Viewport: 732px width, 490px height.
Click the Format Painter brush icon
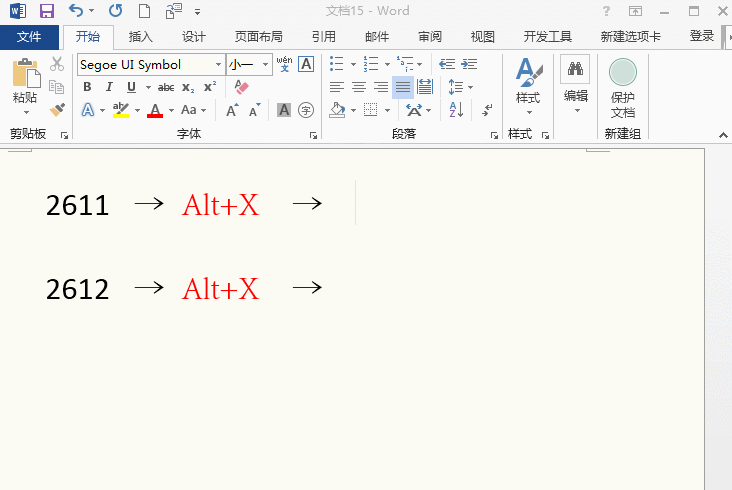pyautogui.click(x=57, y=110)
